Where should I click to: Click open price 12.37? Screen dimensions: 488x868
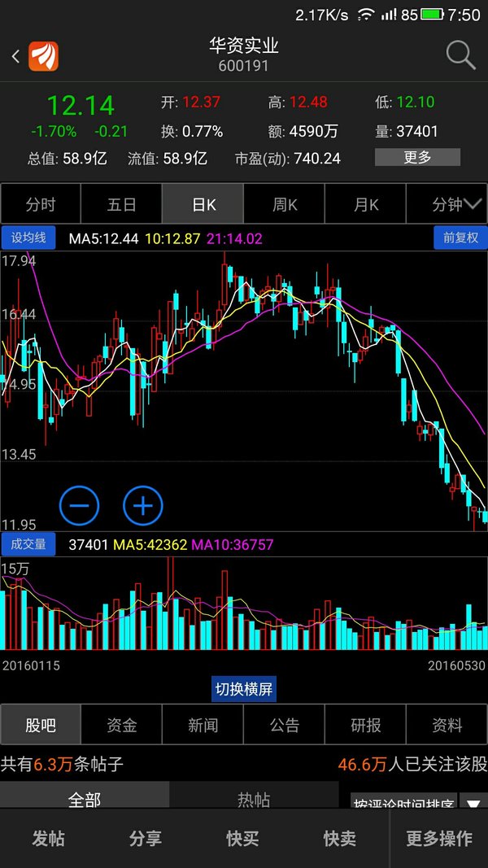[x=202, y=102]
